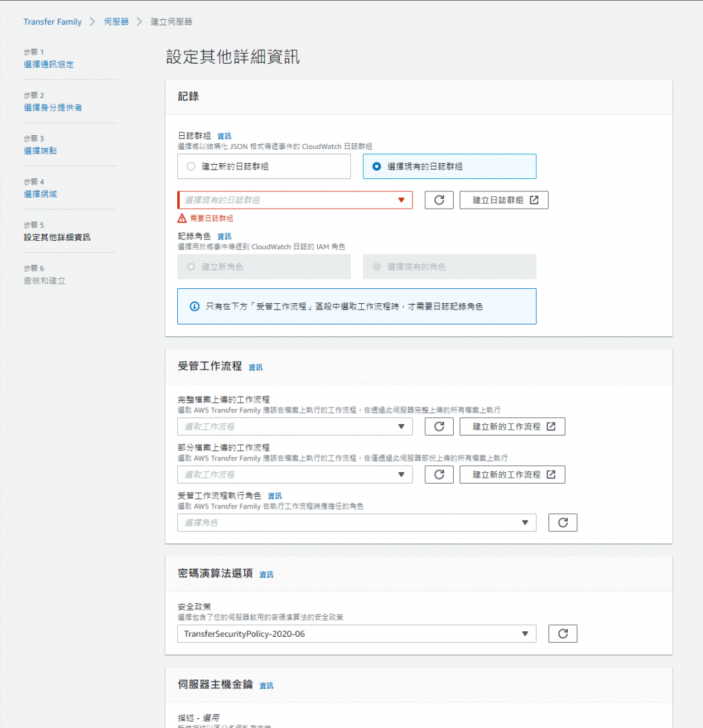This screenshot has width=703, height=728.
Task: Click the 建立日誌群組 button
Action: click(x=504, y=200)
